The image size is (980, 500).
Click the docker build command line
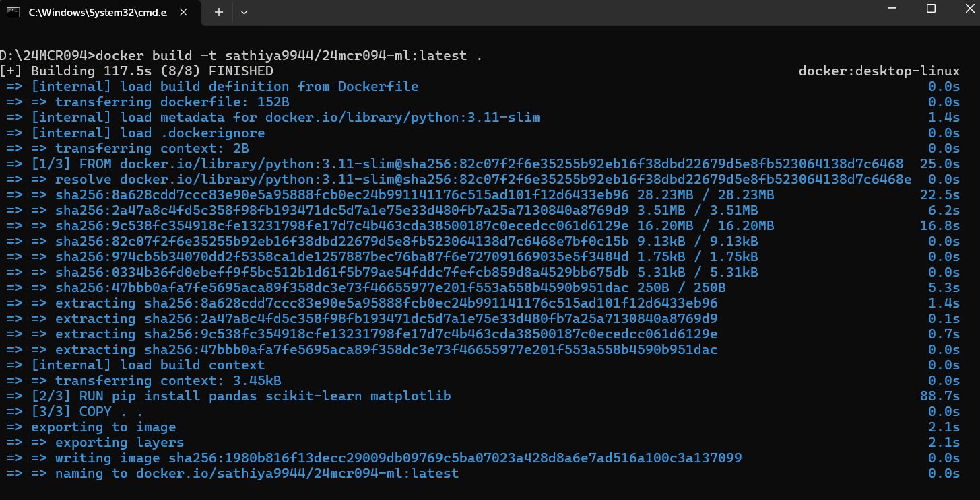coord(241,55)
